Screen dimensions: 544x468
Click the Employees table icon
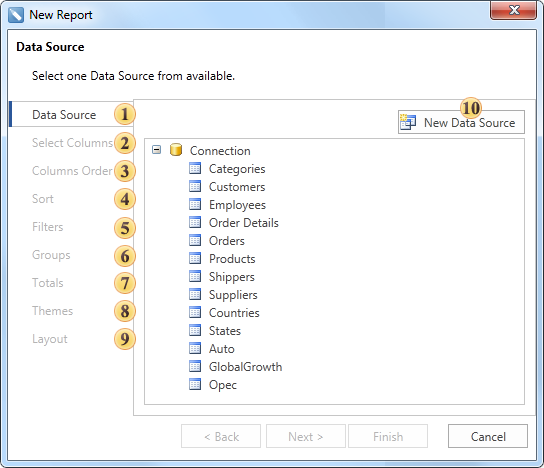click(195, 205)
